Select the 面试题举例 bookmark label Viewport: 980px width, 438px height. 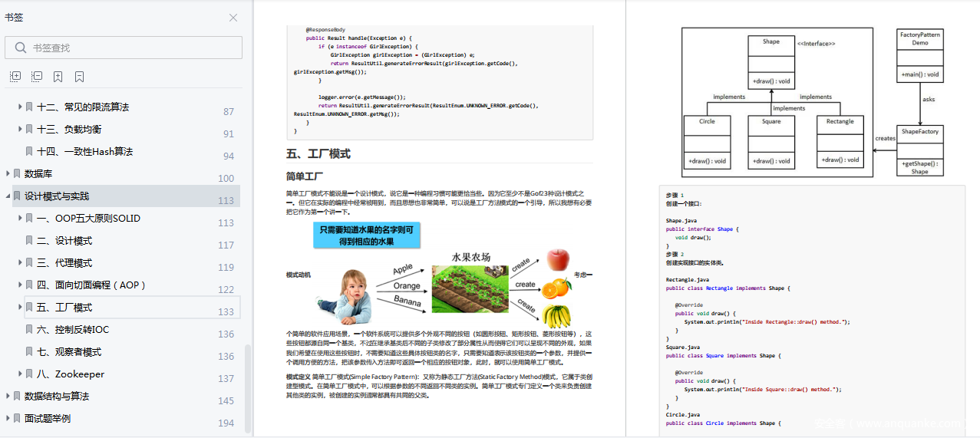(48, 418)
